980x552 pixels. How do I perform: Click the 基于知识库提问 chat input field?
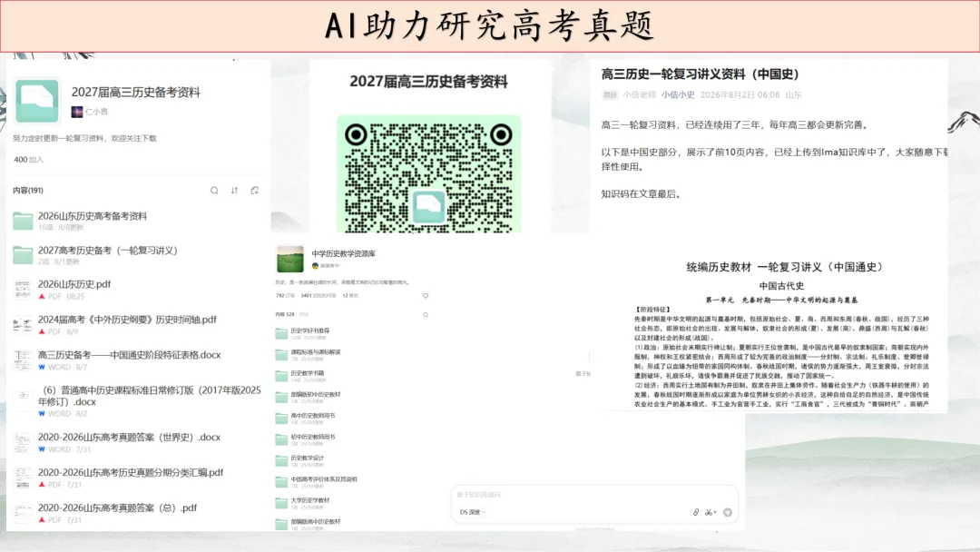593,495
